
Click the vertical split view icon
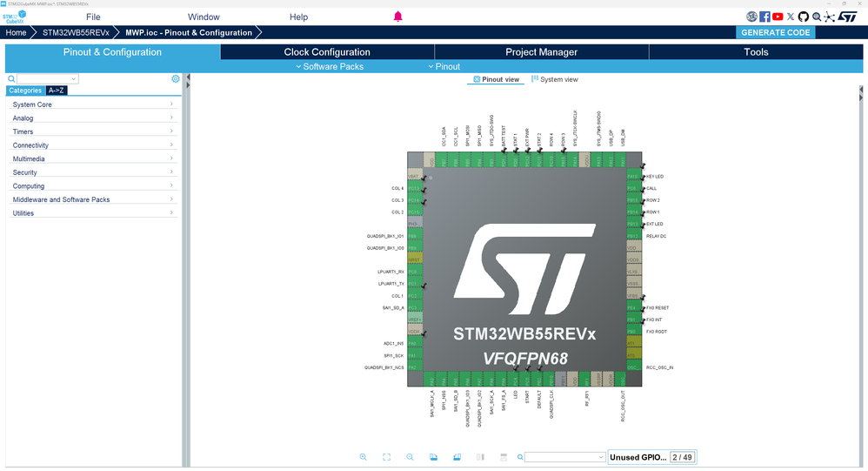pos(480,457)
